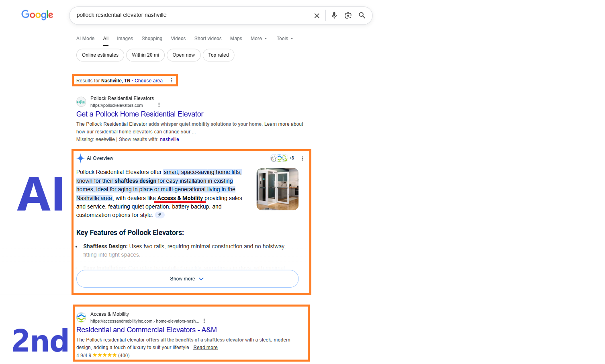Start voice search with microphone icon
605x364 pixels.
pos(334,15)
